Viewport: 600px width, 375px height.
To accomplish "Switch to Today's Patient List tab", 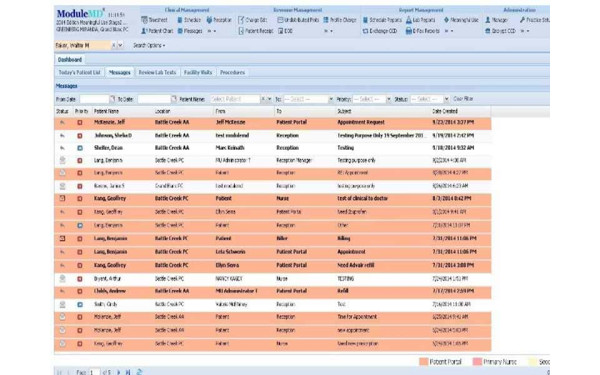I will click(79, 72).
